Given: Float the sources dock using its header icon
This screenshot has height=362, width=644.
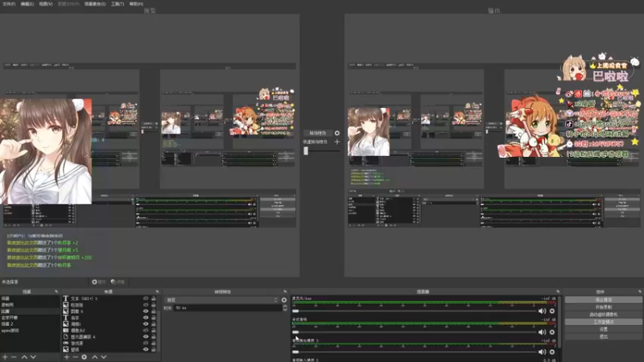Looking at the screenshot, I should [157, 291].
